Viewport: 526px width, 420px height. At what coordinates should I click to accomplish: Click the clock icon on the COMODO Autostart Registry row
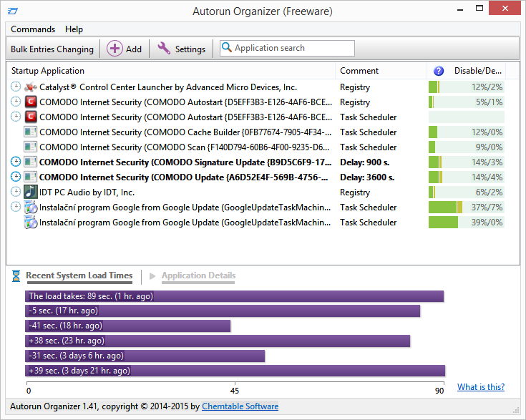click(16, 102)
